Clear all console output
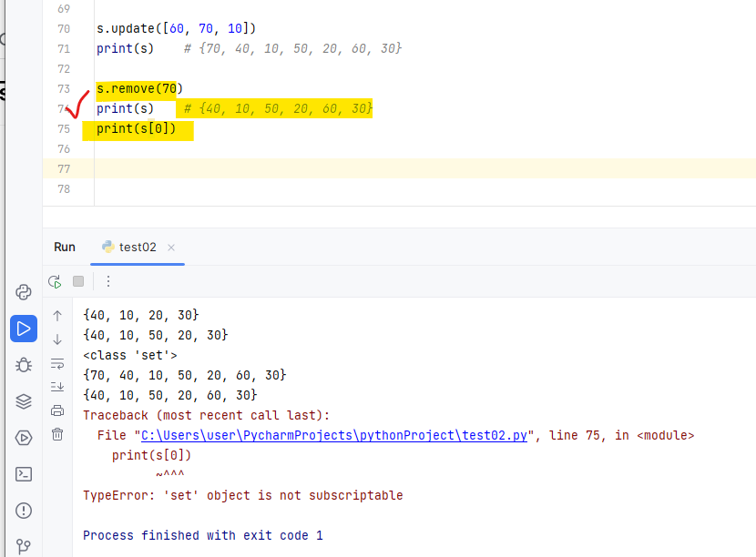Image resolution: width=756 pixels, height=557 pixels. point(57,434)
